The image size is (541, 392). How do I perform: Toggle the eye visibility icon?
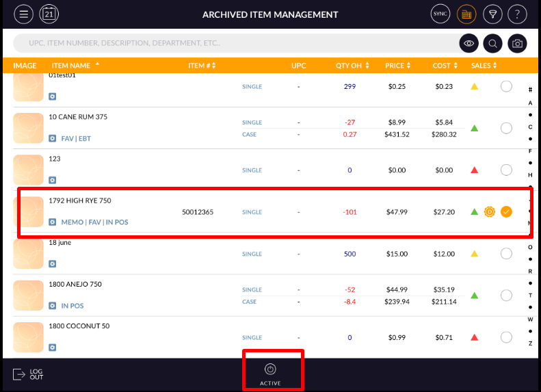pos(469,43)
